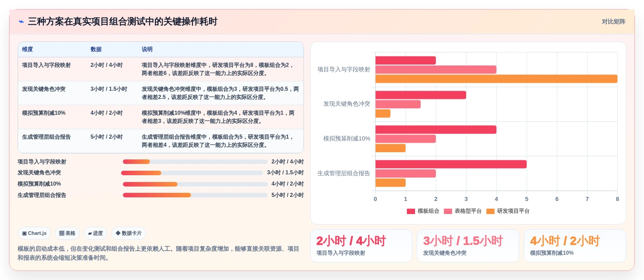The width and height of the screenshot is (644, 280).
Task: Click the 对比矩阵 label
Action: [x=613, y=22]
